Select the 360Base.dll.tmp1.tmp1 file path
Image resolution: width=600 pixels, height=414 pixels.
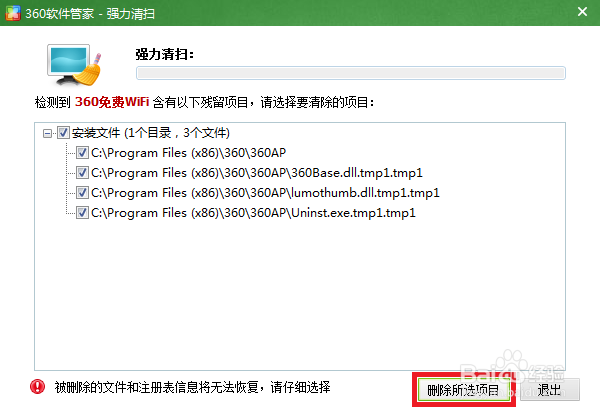(x=257, y=173)
